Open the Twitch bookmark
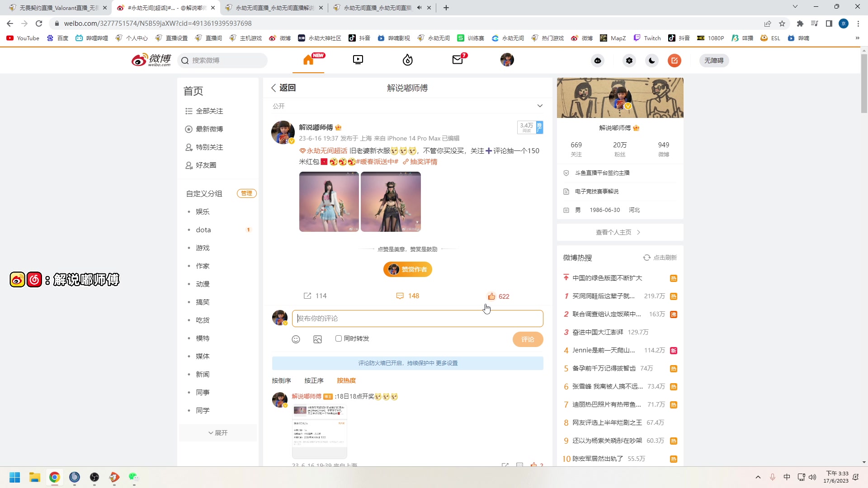868x488 pixels. pyautogui.click(x=647, y=38)
